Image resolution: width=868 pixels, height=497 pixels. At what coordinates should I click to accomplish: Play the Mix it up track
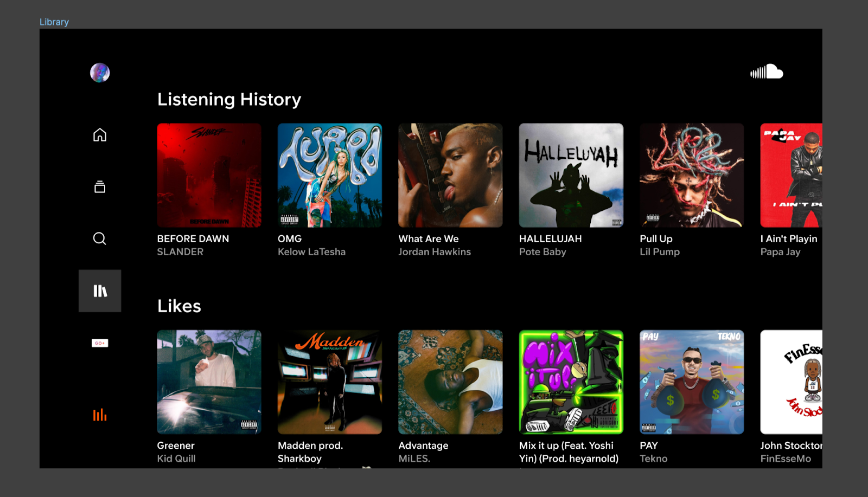point(571,382)
